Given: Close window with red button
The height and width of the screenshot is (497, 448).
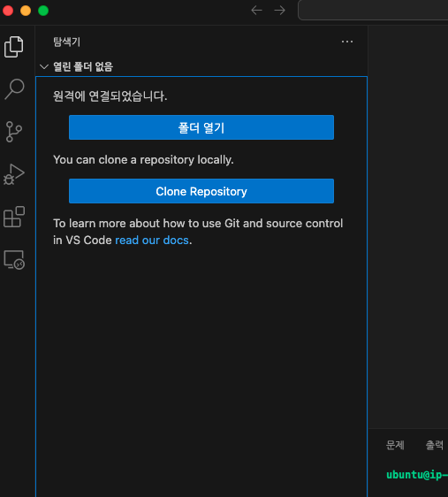Looking at the screenshot, I should point(8,11).
